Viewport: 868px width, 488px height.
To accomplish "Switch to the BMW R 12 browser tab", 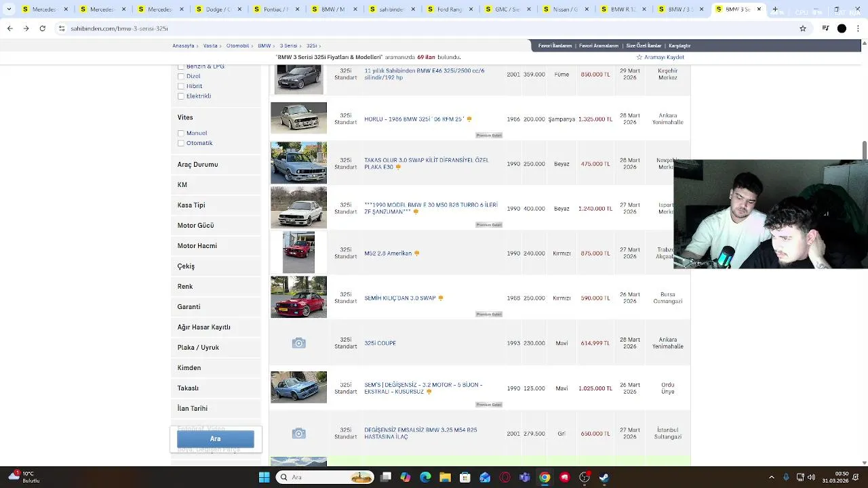I will tap(623, 9).
